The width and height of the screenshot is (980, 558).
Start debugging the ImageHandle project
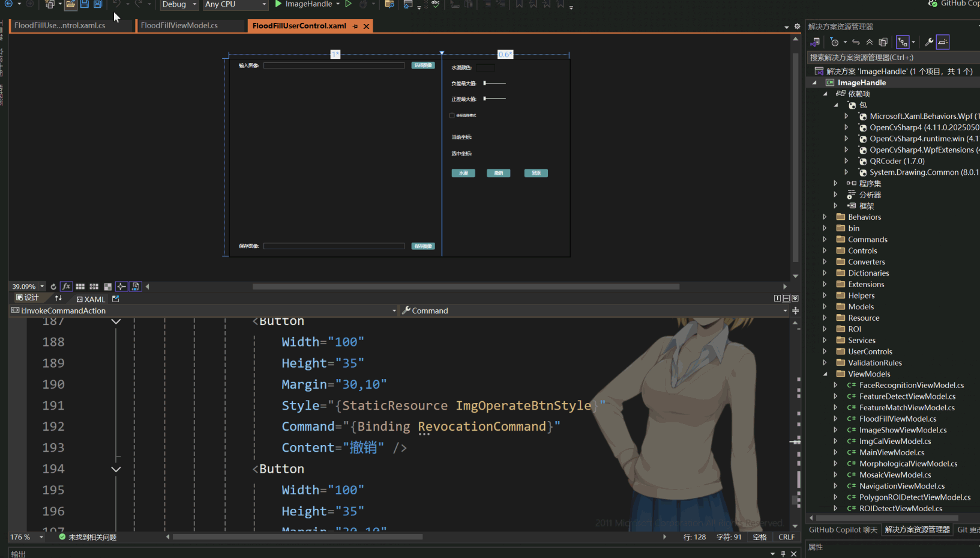click(x=277, y=4)
